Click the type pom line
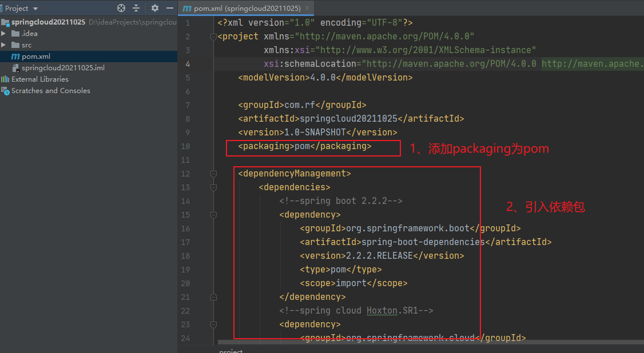 (341, 270)
